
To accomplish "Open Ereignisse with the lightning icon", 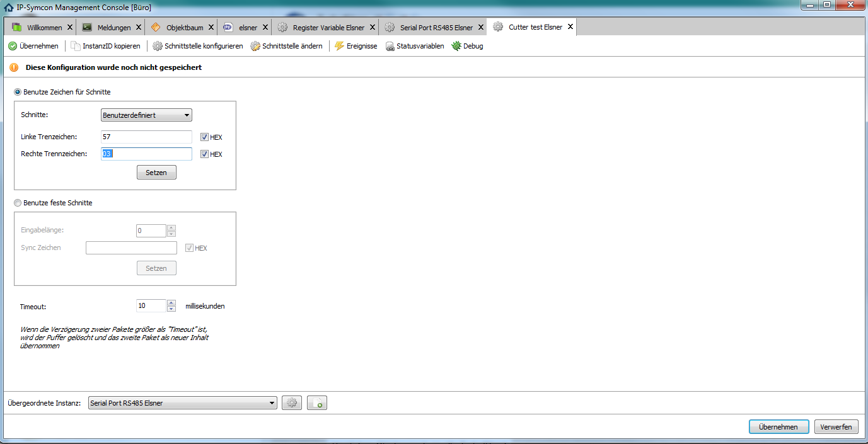I will pos(356,46).
